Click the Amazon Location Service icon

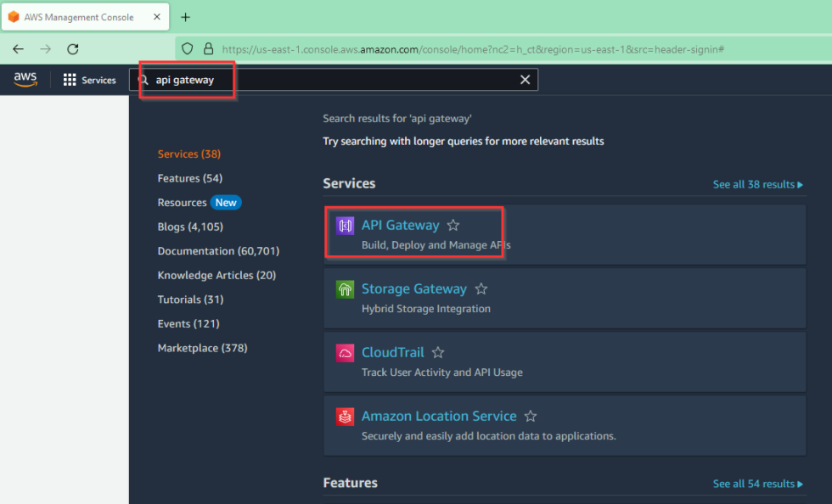tap(345, 417)
